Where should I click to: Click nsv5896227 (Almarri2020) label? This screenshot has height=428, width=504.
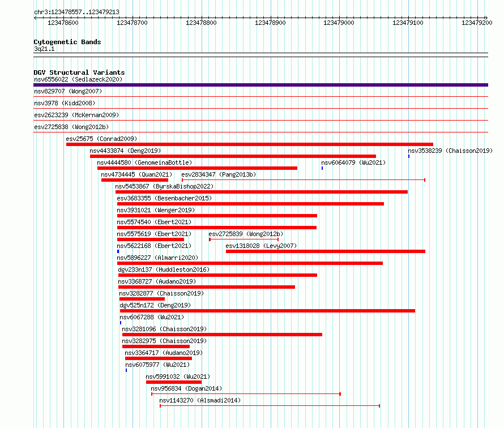click(x=157, y=258)
